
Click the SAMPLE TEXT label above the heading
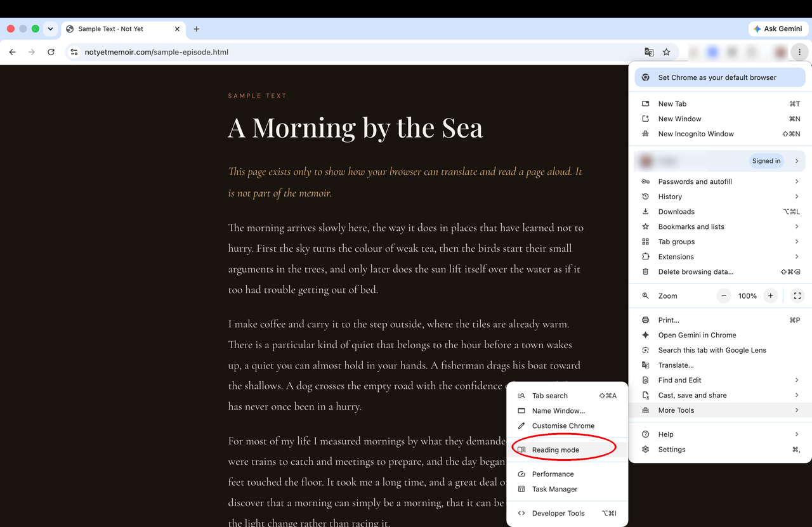(x=258, y=96)
